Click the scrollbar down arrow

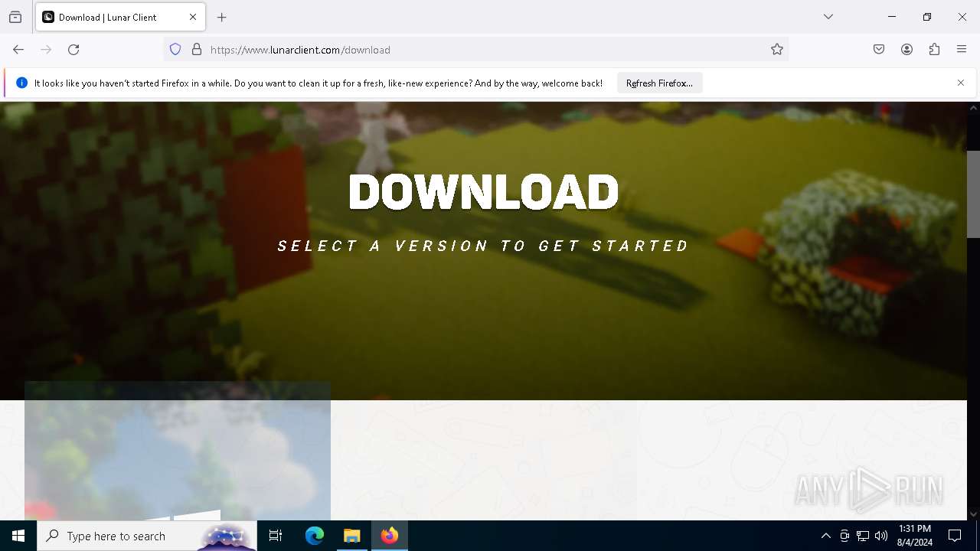973,514
